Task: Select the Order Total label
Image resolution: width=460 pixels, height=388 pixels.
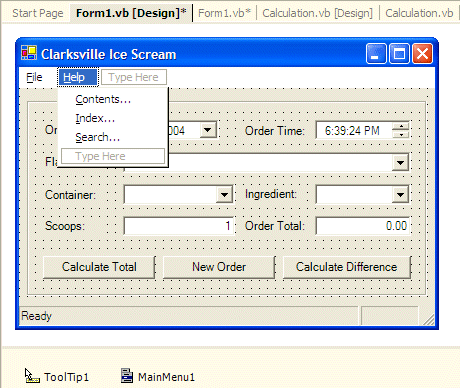Action: tap(275, 226)
